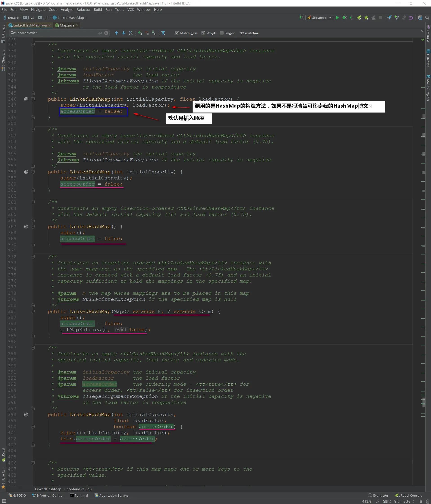Click the LinkedHashMap breadcrumb in navigation bar
The image size is (431, 504).
coord(68,18)
